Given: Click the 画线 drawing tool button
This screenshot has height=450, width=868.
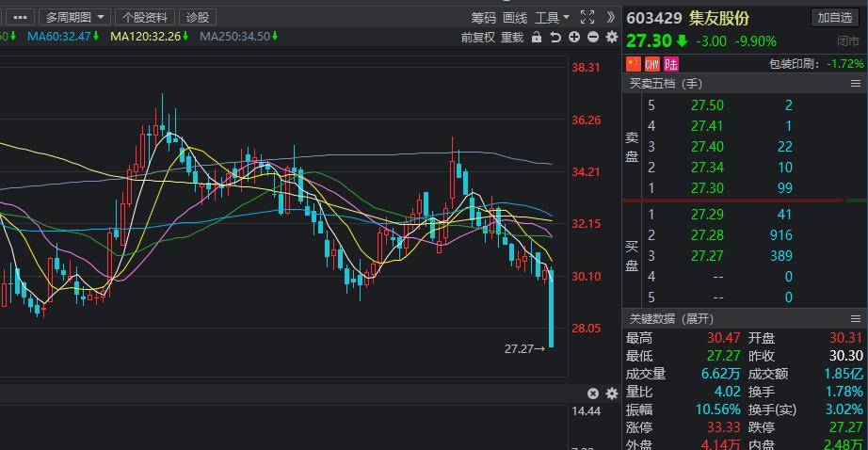Looking at the screenshot, I should point(515,17).
